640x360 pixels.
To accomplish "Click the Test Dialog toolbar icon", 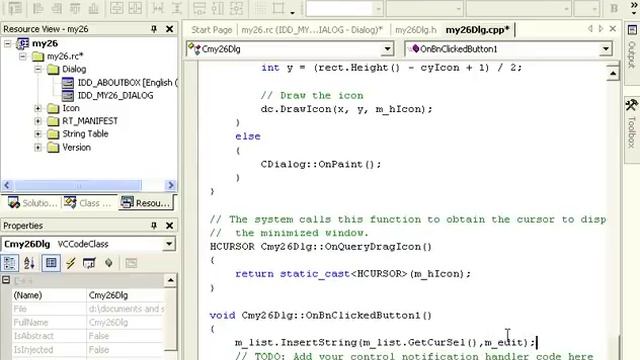I will [x=15, y=8].
